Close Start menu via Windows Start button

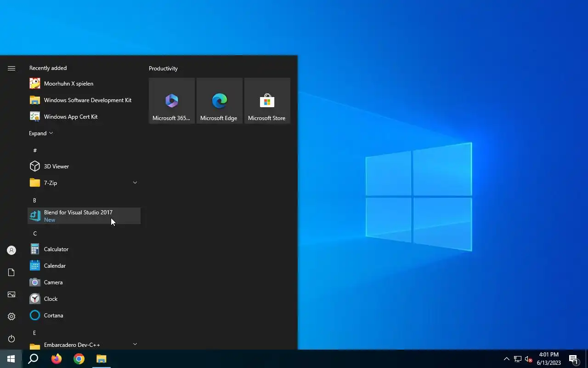click(x=11, y=359)
